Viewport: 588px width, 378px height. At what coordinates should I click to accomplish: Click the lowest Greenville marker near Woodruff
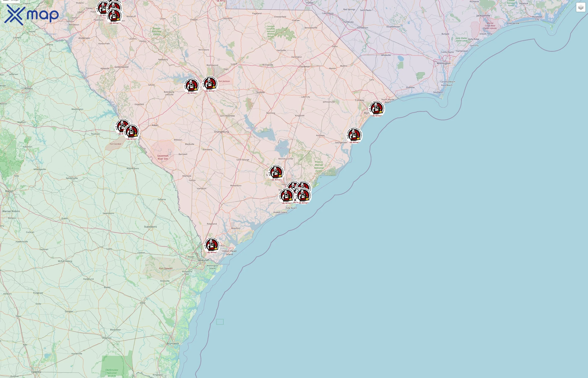(114, 16)
